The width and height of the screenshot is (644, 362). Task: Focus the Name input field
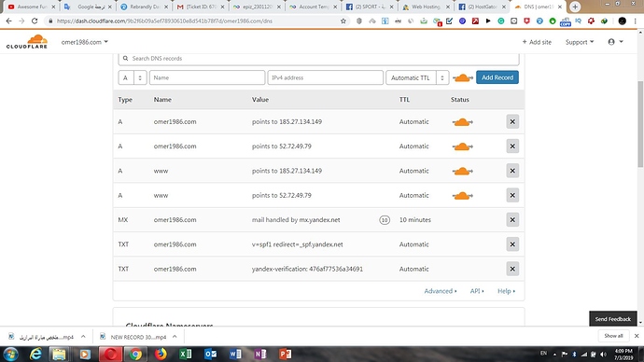point(207,77)
